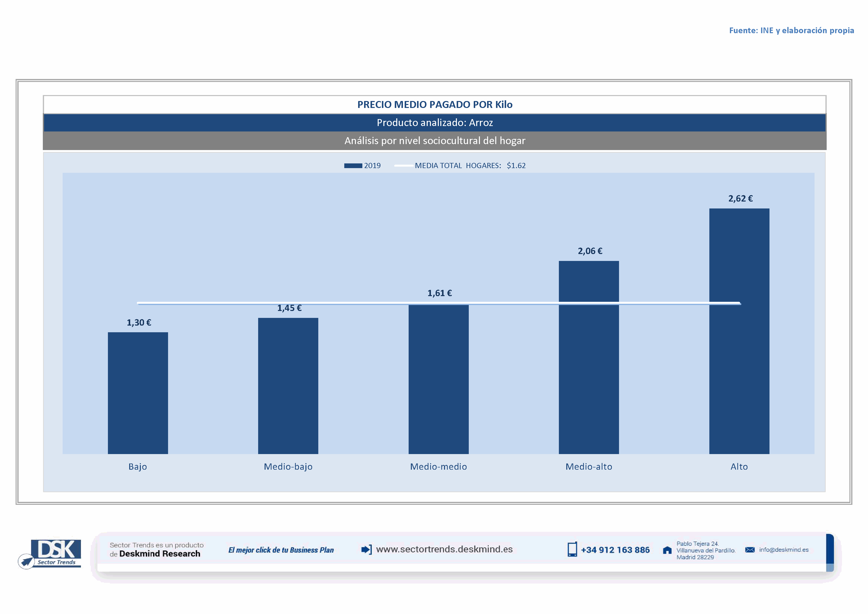Click the house address icon in the footer
The height and width of the screenshot is (614, 868).
(667, 550)
